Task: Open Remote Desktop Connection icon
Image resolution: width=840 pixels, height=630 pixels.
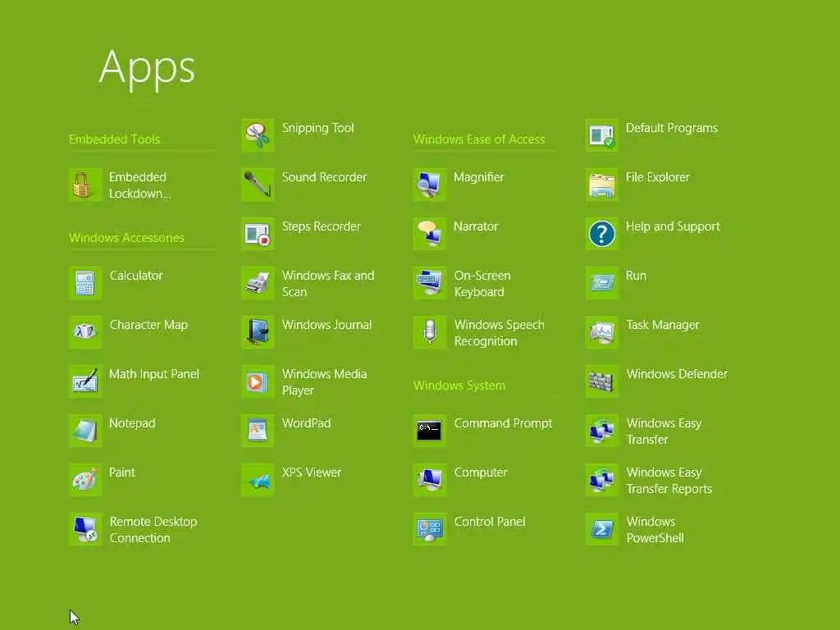Action: (85, 530)
